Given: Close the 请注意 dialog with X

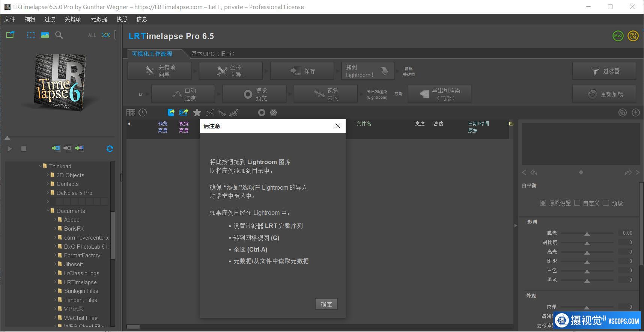Looking at the screenshot, I should [x=338, y=126].
